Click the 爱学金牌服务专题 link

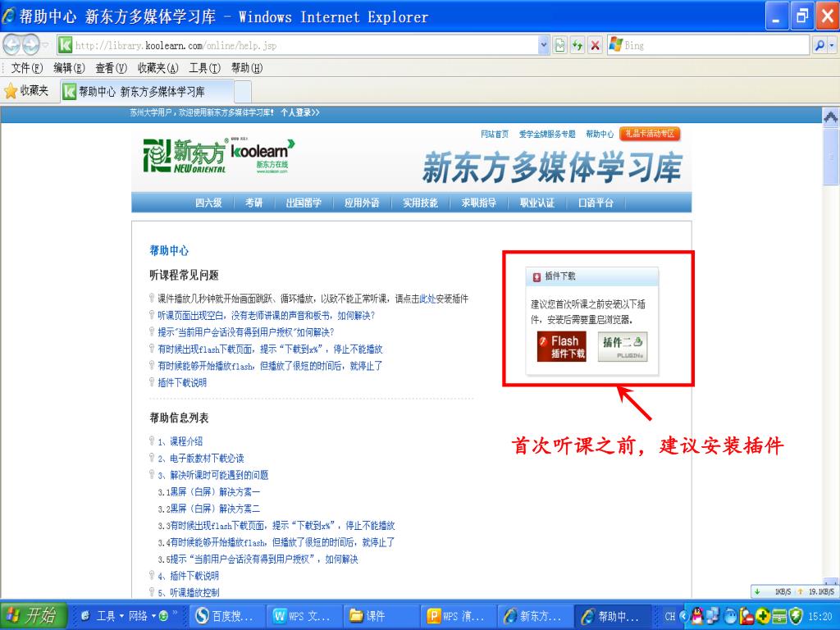click(547, 134)
